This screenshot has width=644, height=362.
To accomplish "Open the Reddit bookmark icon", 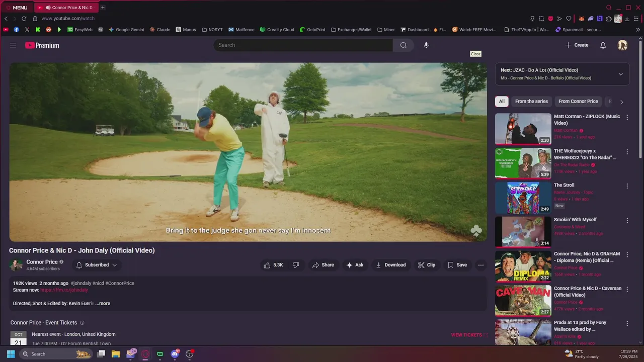I will click(48, 30).
